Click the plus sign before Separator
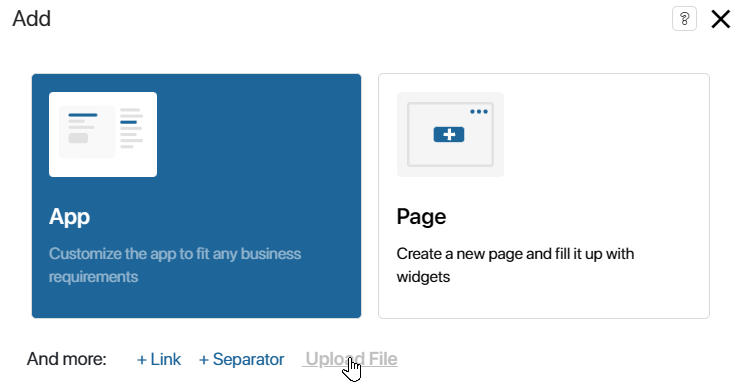 [204, 360]
